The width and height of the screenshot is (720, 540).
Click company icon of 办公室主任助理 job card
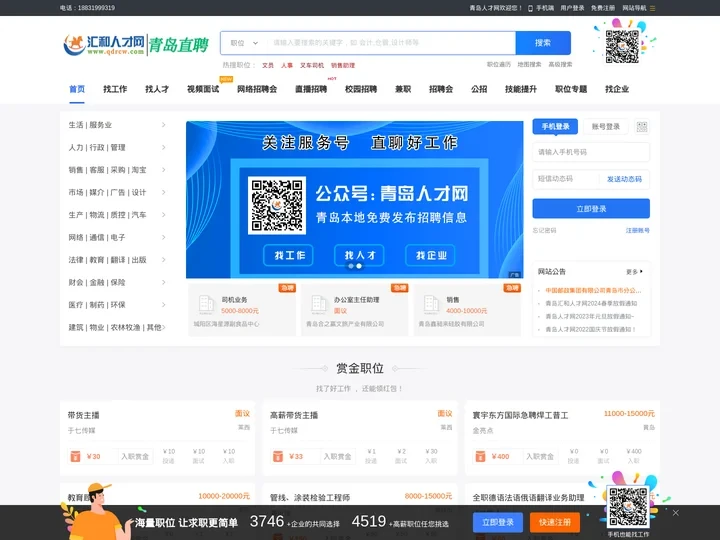pyautogui.click(x=319, y=304)
